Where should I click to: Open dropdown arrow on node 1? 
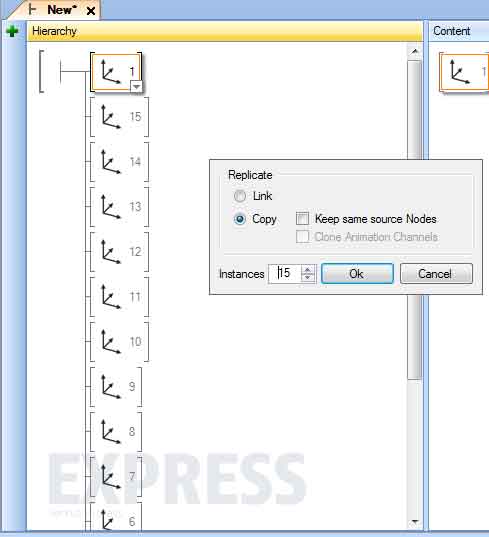(136, 87)
